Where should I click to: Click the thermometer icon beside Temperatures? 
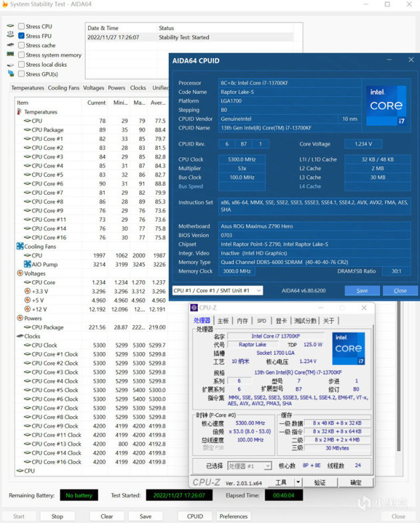pos(19,112)
